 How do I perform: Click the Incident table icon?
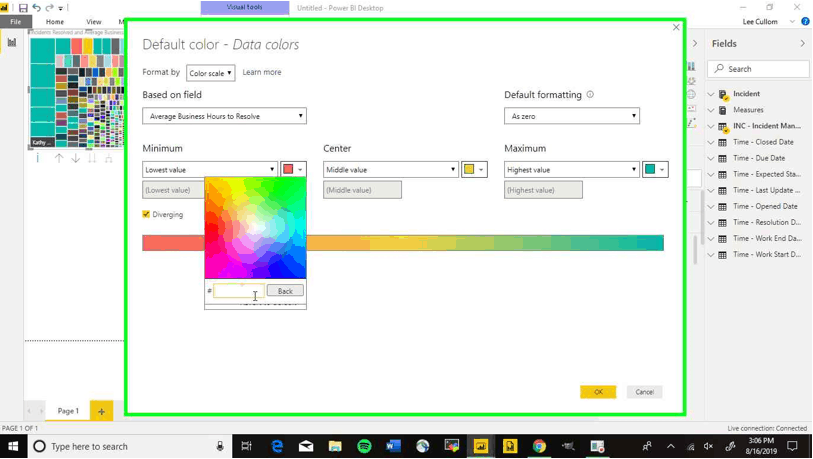[x=723, y=94]
